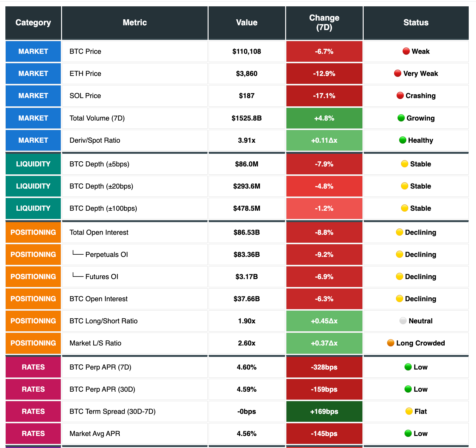Click the orange Long Crowded indicator dot

(x=390, y=343)
